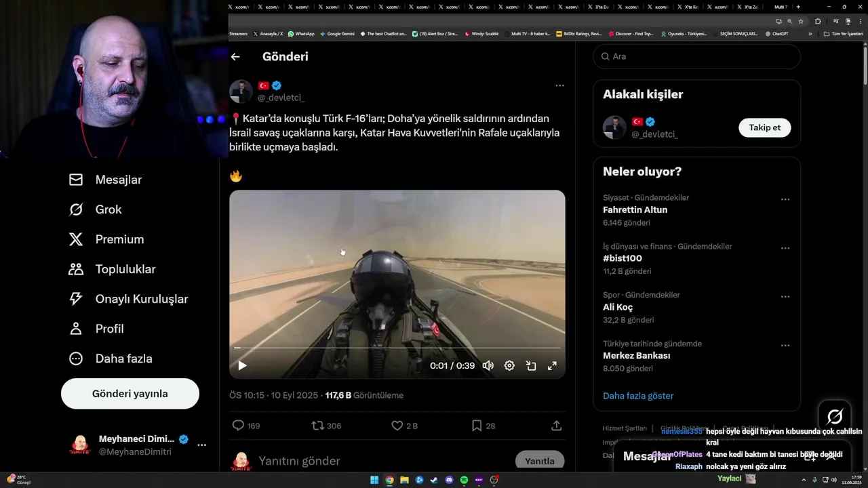This screenshot has width=868, height=488.
Task: Open the Premium page
Action: [x=106, y=239]
